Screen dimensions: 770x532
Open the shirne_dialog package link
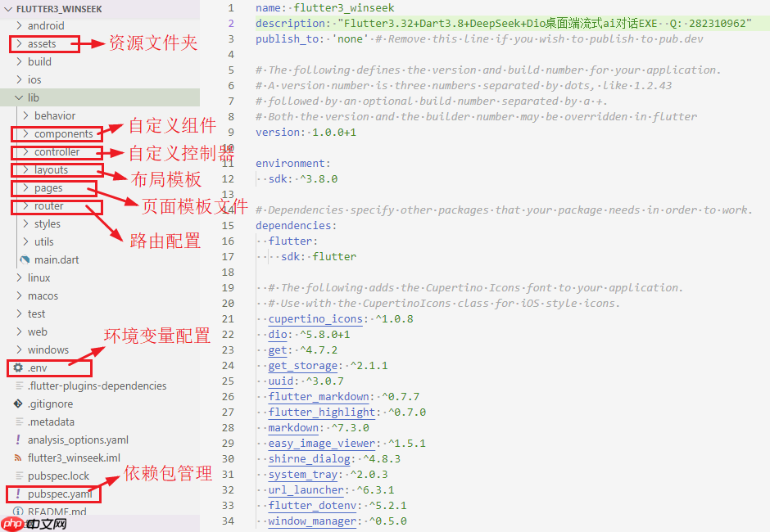pos(310,459)
